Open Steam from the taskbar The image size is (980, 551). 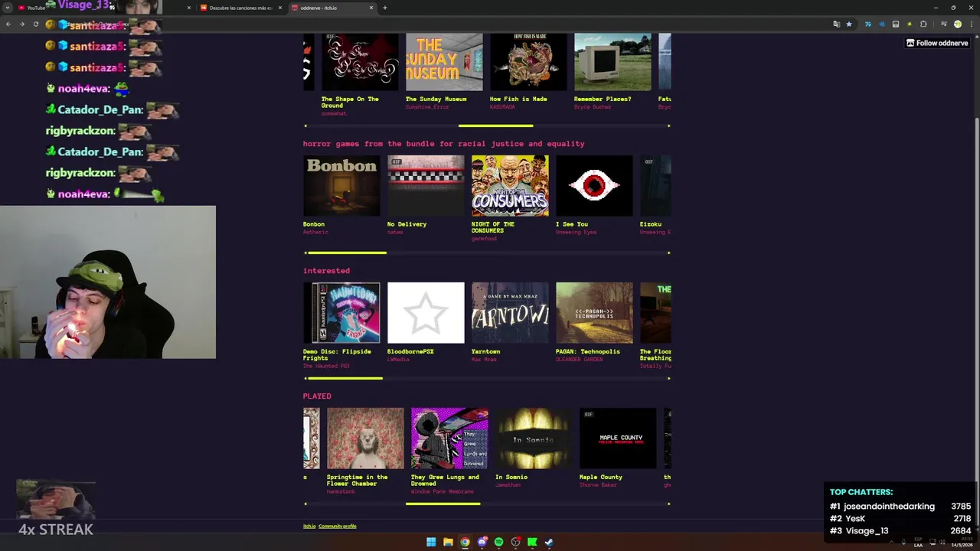(549, 542)
